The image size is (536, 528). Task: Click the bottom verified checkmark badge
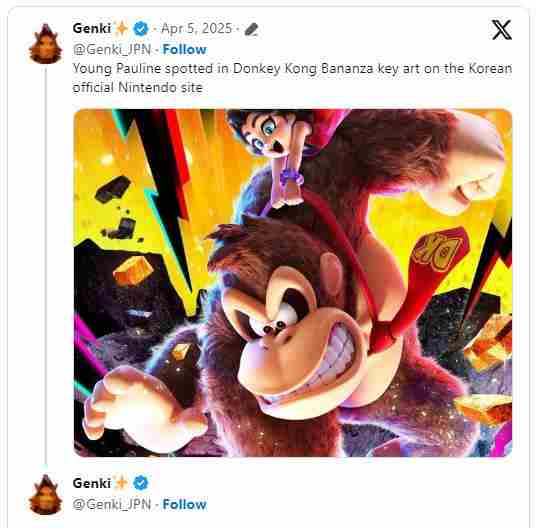pyautogui.click(x=141, y=483)
